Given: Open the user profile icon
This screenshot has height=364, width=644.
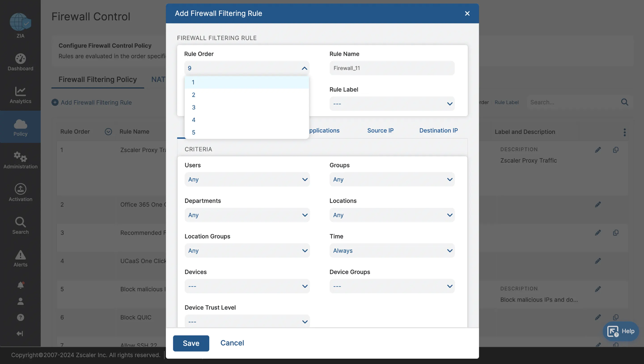Looking at the screenshot, I should tap(21, 301).
